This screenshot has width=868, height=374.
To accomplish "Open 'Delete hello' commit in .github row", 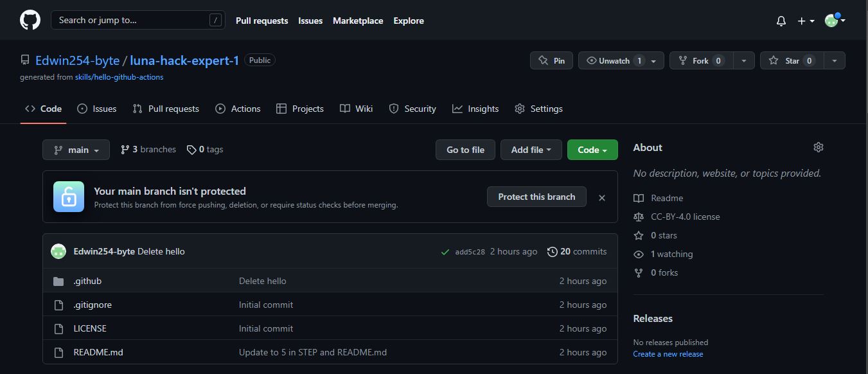I will [263, 281].
